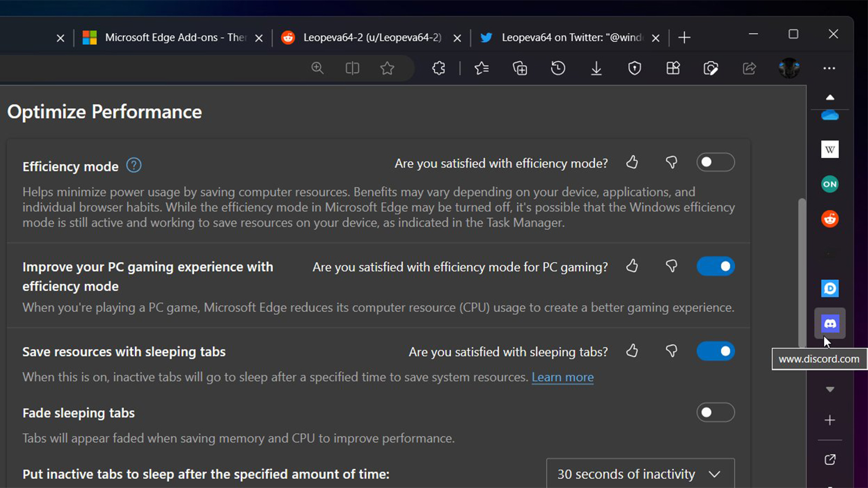Open the Extensions puzzle icon
The height and width of the screenshot is (488, 868).
coord(438,68)
